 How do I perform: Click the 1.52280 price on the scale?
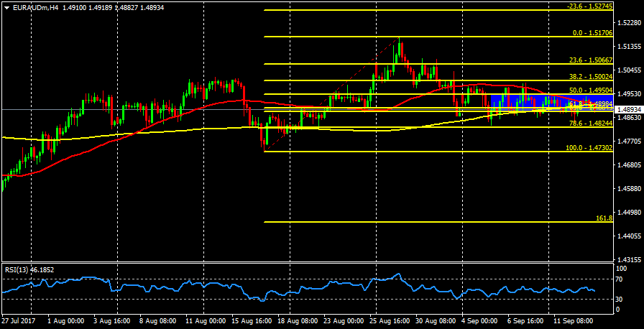[629, 22]
